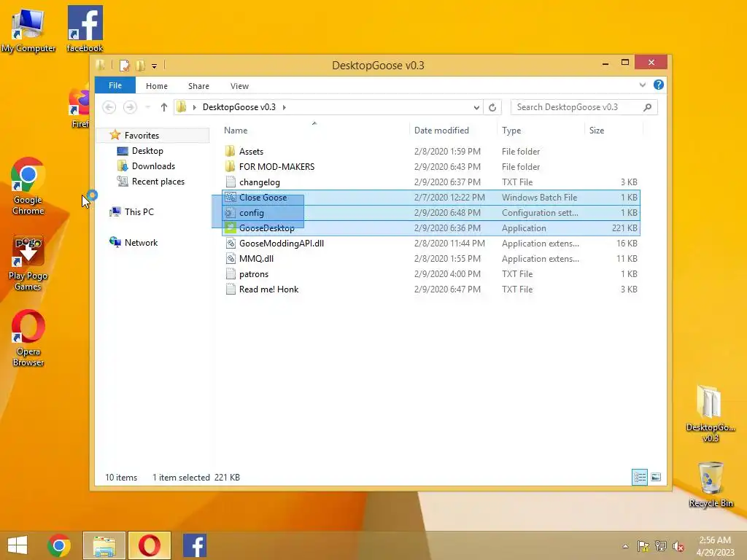Open the Assets folder icon
This screenshot has height=560, width=747.
coord(230,152)
